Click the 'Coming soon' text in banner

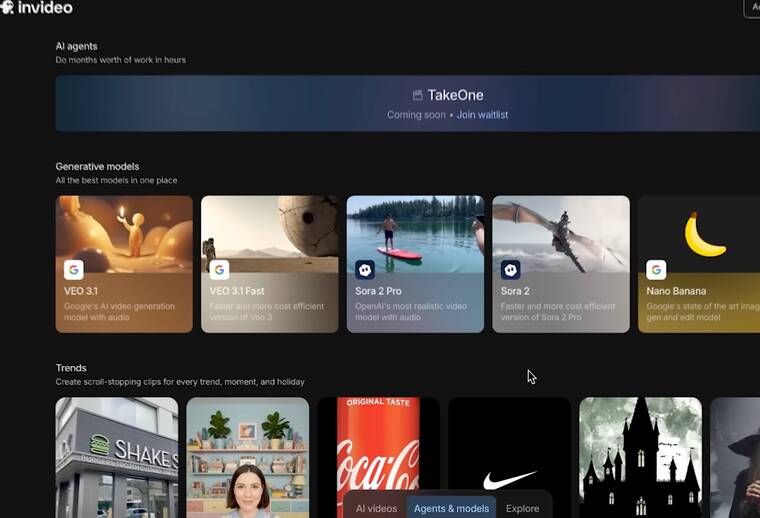(416, 115)
